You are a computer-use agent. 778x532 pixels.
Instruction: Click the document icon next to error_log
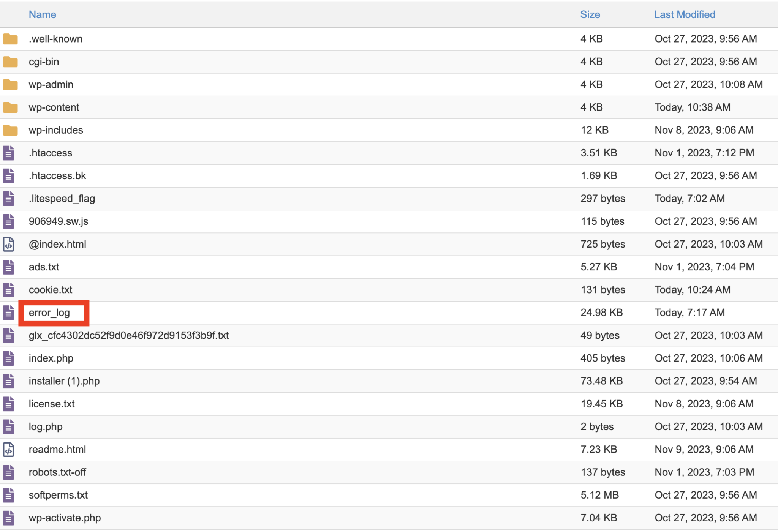point(8,313)
